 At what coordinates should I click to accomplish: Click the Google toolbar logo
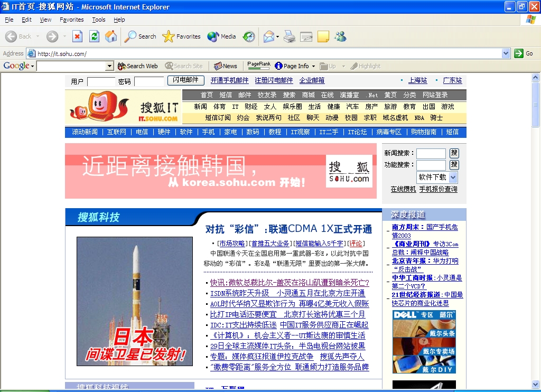[16, 66]
